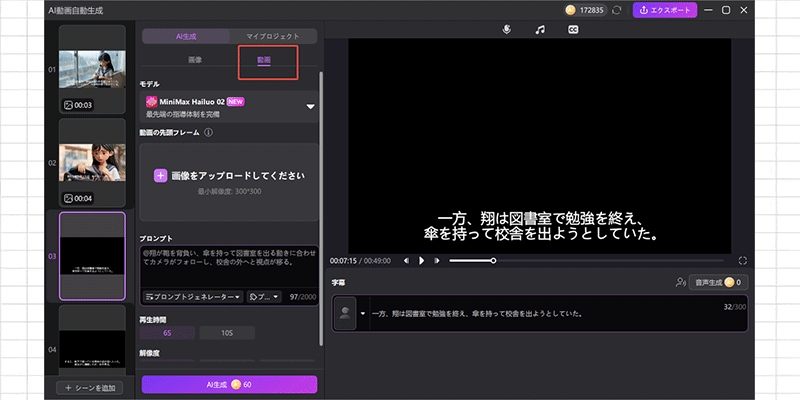This screenshot has width=800, height=400.
Task: Step to previous frame in player
Action: tap(406, 261)
